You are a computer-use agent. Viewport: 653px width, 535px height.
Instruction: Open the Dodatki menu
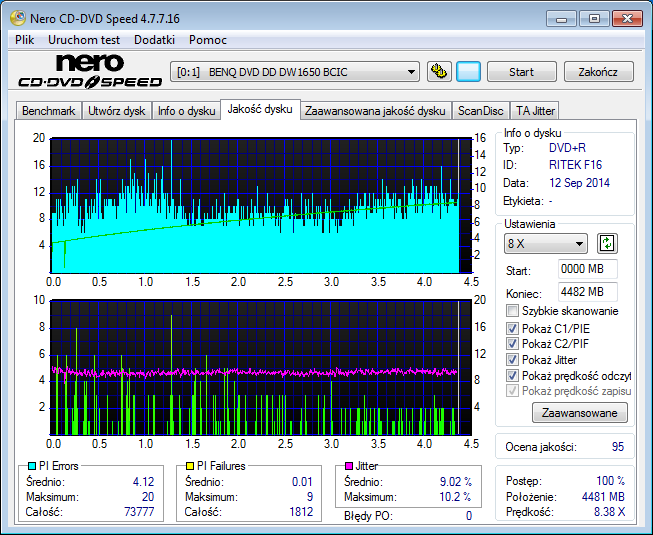click(x=155, y=40)
